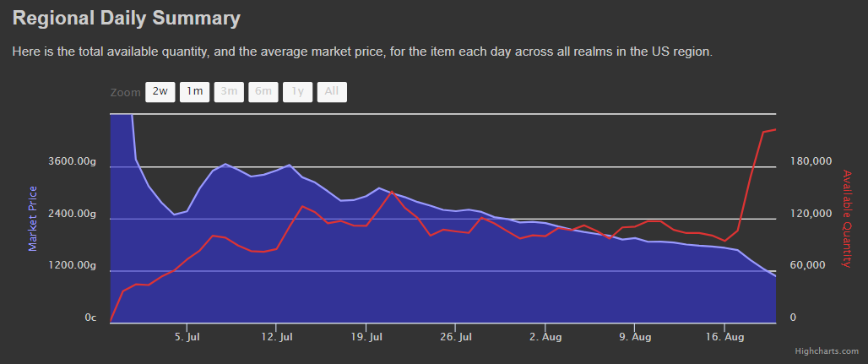Open the Highcharts.com credits link
This screenshot has width=868, height=364.
tap(827, 351)
